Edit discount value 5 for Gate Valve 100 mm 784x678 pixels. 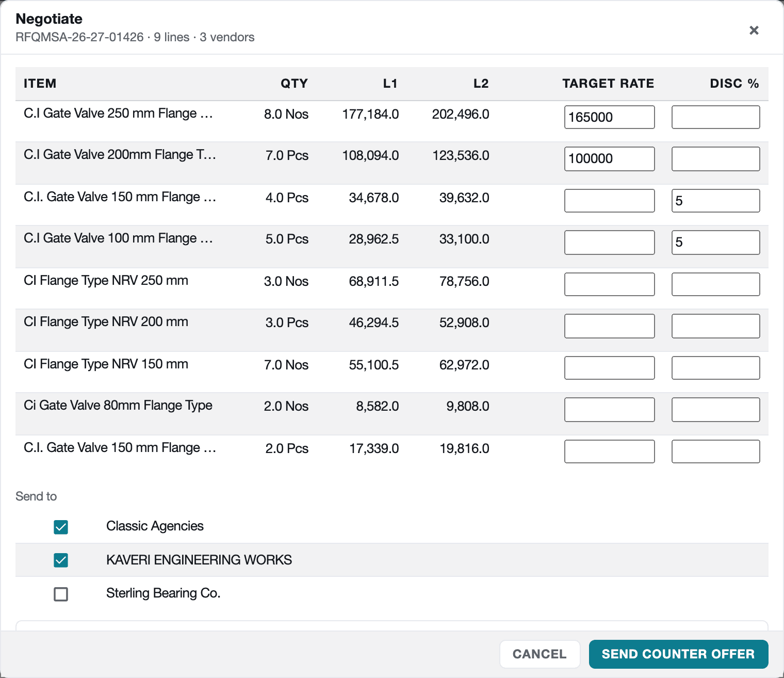point(715,242)
